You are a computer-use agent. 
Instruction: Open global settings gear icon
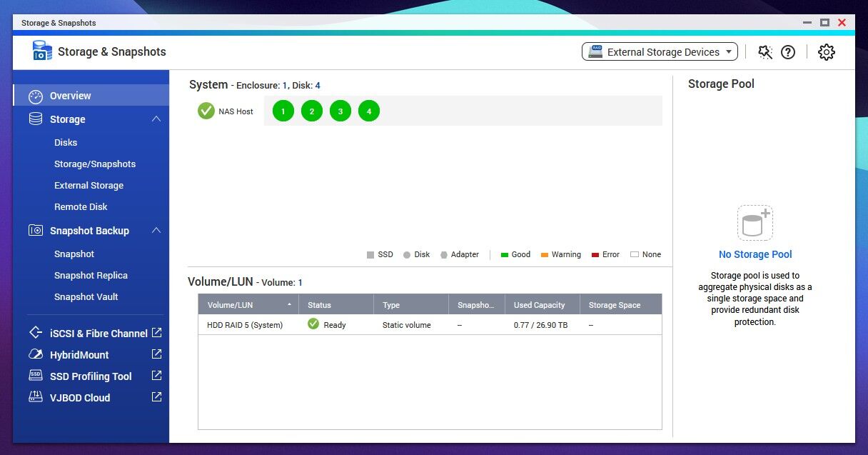(x=827, y=51)
